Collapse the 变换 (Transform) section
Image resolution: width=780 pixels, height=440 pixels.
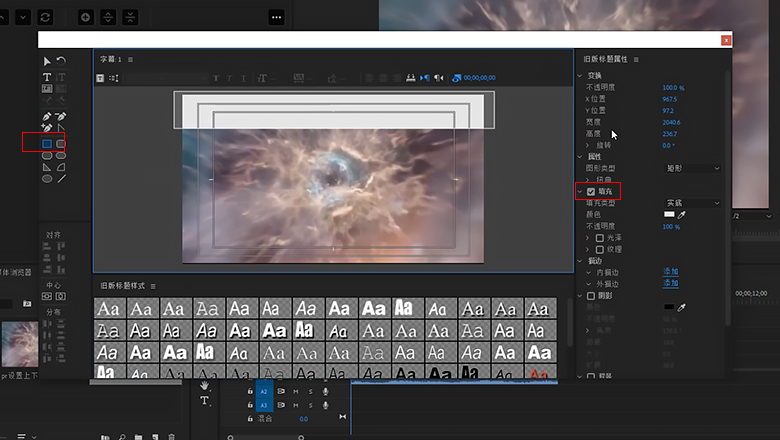coord(581,76)
